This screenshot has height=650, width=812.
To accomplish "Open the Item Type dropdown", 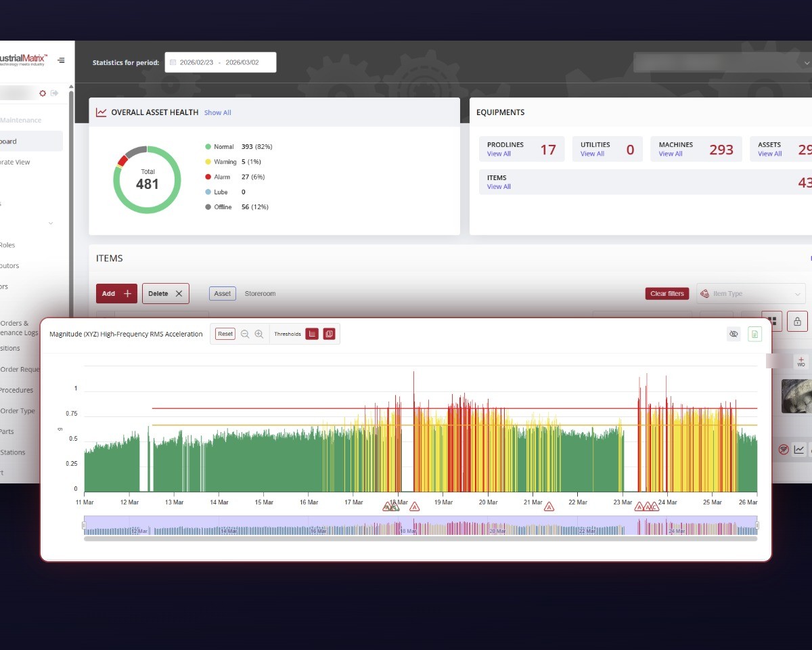I will pyautogui.click(x=751, y=293).
